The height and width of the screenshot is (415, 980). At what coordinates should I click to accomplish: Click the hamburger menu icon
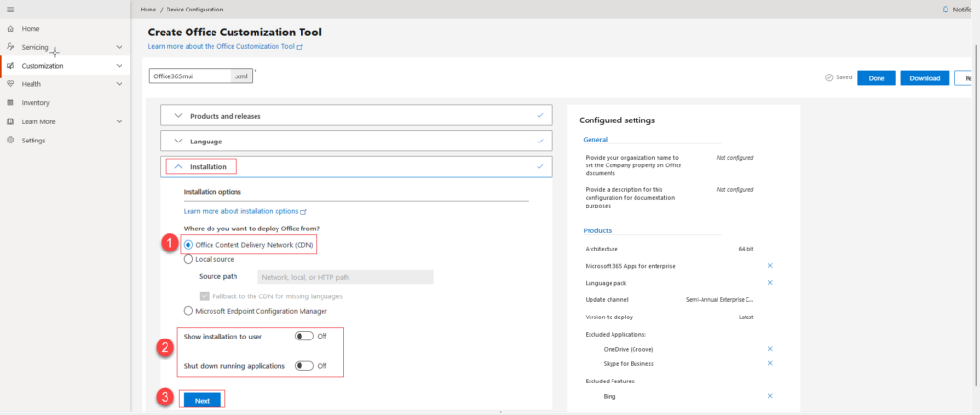click(x=10, y=10)
